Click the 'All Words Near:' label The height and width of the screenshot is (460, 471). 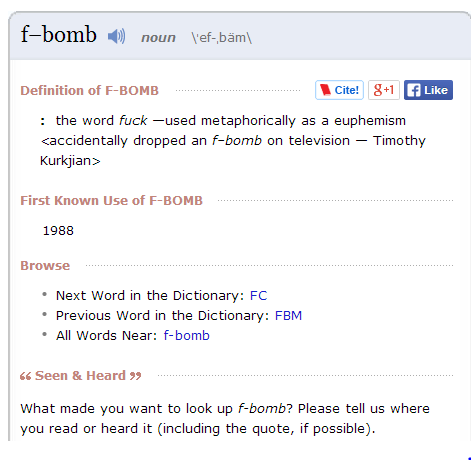pyautogui.click(x=106, y=336)
